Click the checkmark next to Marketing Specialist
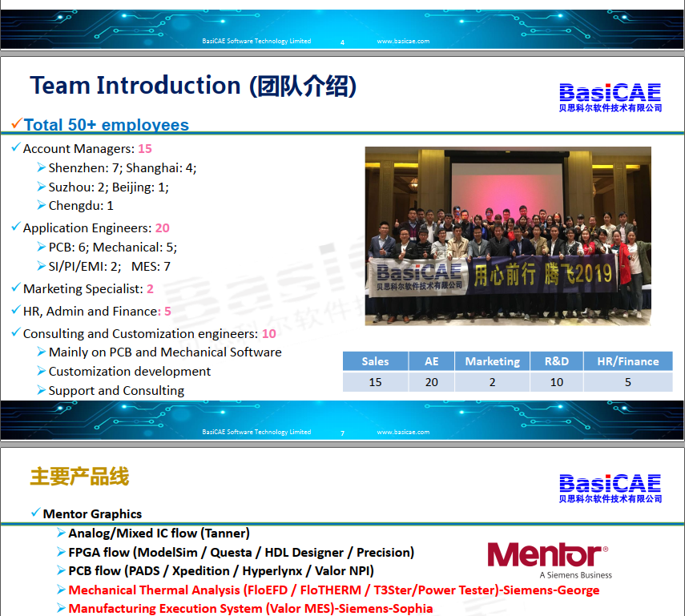 tap(16, 288)
